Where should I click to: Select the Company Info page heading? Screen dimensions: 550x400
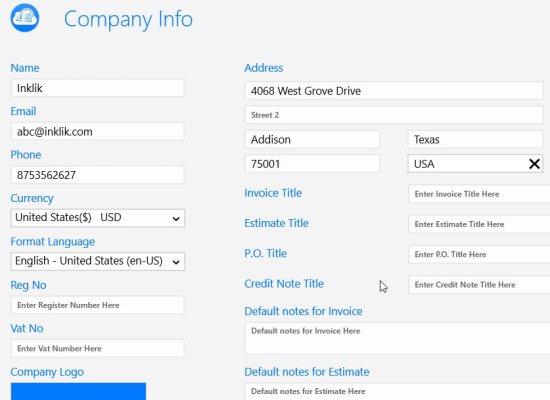[x=128, y=20]
